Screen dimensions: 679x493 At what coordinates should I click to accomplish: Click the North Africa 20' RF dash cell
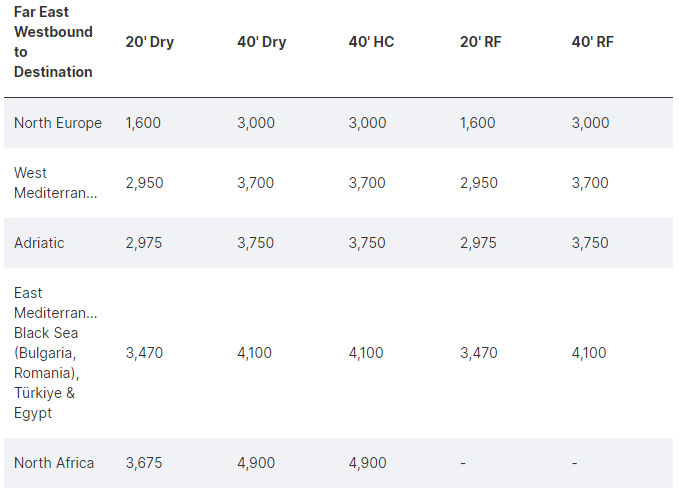pos(463,463)
